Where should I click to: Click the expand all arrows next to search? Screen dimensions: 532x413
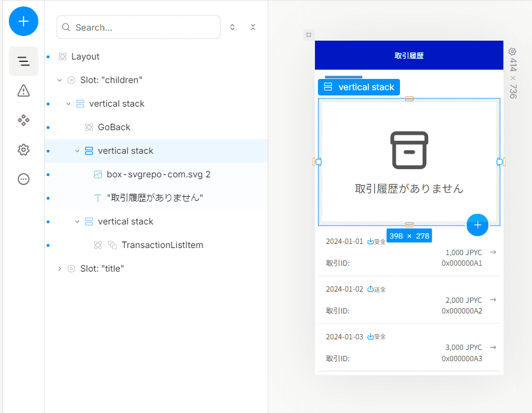232,27
